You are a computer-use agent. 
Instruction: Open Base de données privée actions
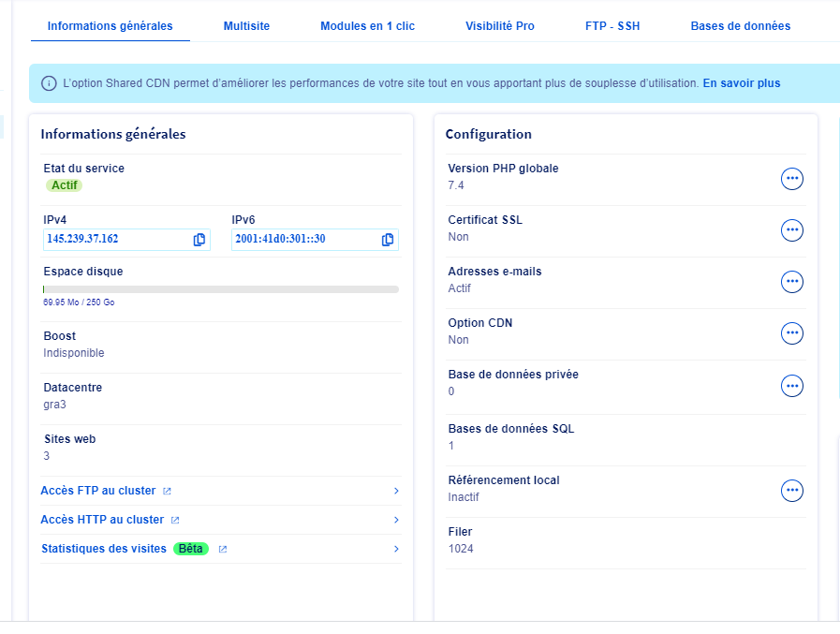point(792,386)
